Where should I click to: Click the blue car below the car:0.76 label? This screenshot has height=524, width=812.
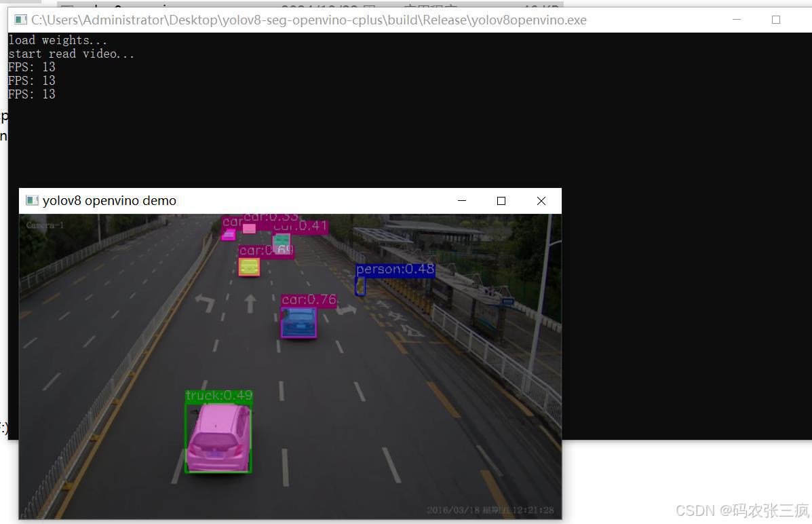[298, 323]
